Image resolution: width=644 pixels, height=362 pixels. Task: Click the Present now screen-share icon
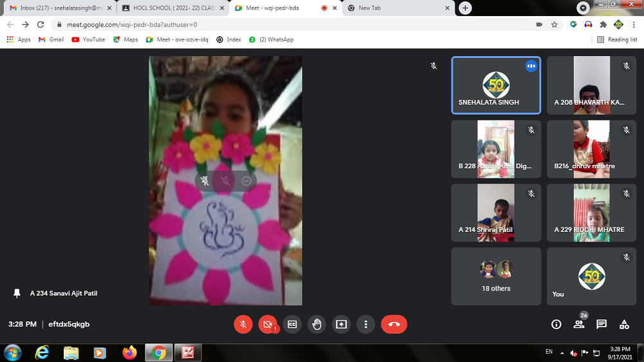[x=341, y=325]
